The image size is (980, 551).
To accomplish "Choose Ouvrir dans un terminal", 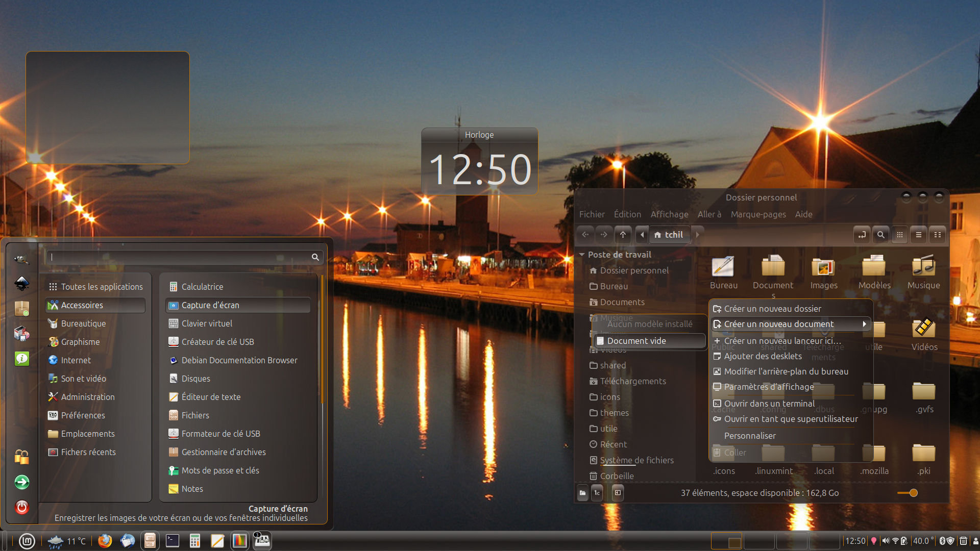I will tap(791, 404).
